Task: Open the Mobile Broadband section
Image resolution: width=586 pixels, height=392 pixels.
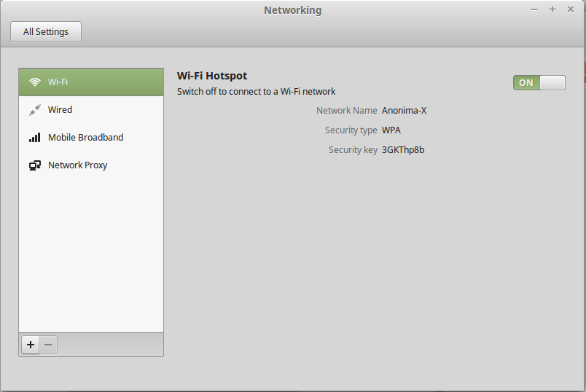Action: [85, 138]
